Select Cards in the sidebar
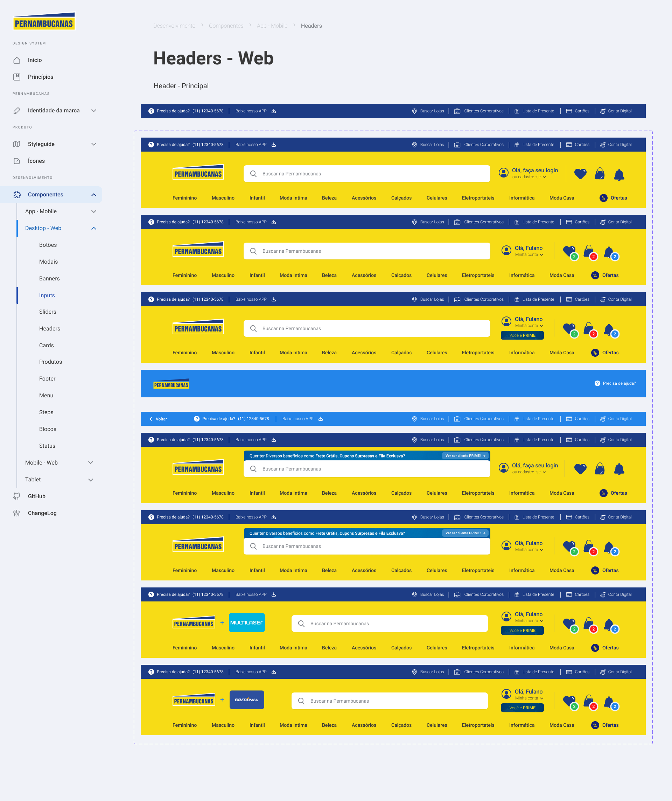This screenshot has height=801, width=672. [47, 345]
